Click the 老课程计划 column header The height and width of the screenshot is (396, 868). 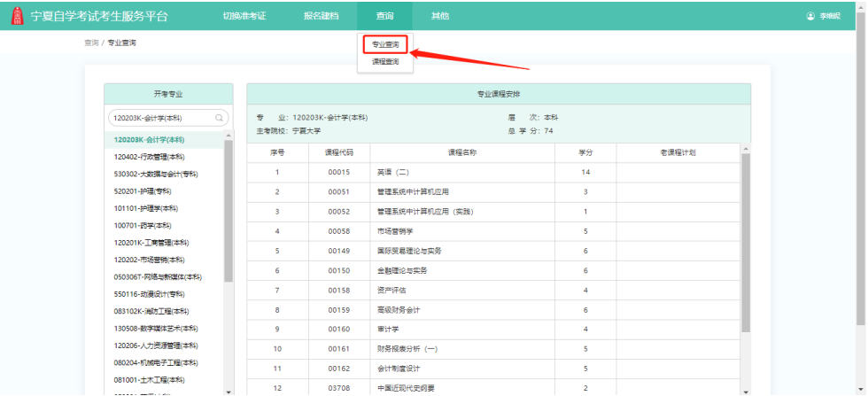click(678, 153)
